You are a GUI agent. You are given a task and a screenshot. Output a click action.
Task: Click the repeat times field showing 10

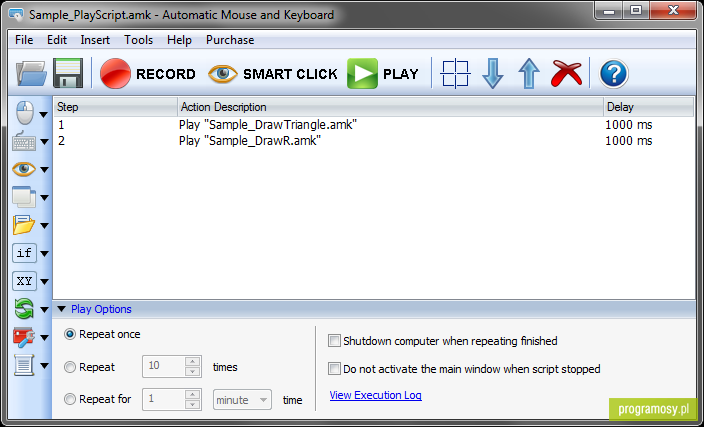[x=163, y=366]
